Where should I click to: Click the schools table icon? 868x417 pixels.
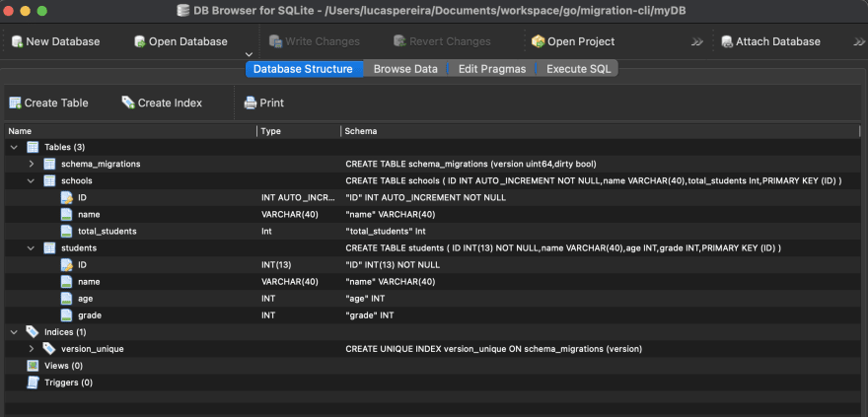(x=50, y=180)
